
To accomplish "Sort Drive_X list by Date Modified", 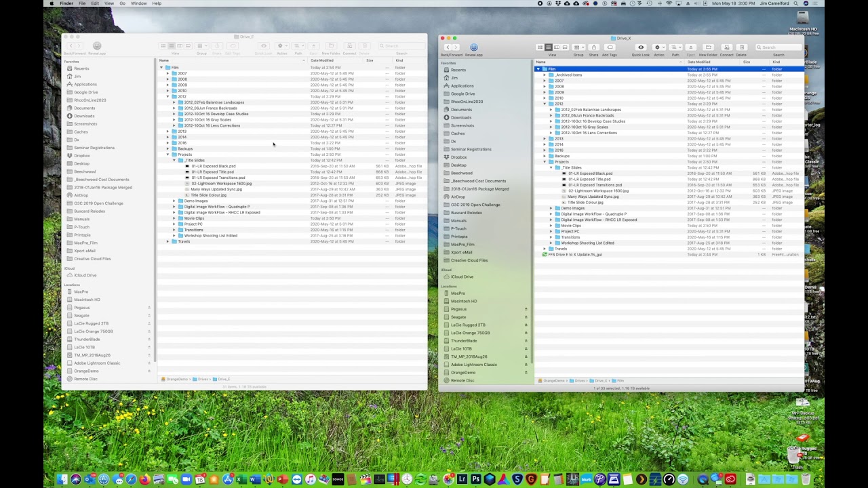I will [x=711, y=62].
